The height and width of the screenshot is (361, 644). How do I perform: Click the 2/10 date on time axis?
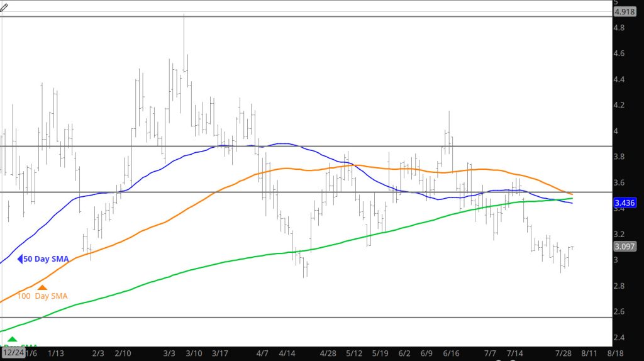click(123, 353)
